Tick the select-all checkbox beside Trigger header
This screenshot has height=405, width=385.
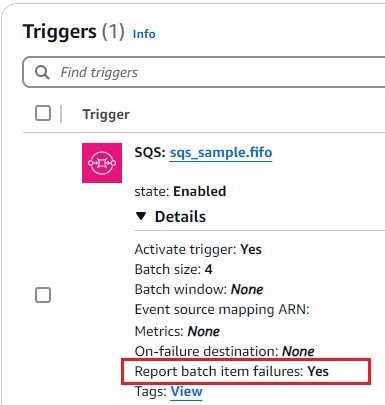[x=43, y=113]
